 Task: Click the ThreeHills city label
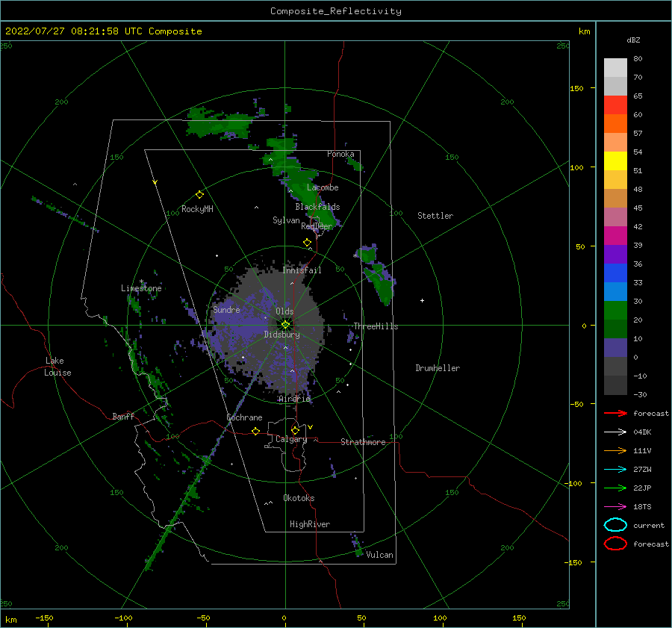(376, 326)
